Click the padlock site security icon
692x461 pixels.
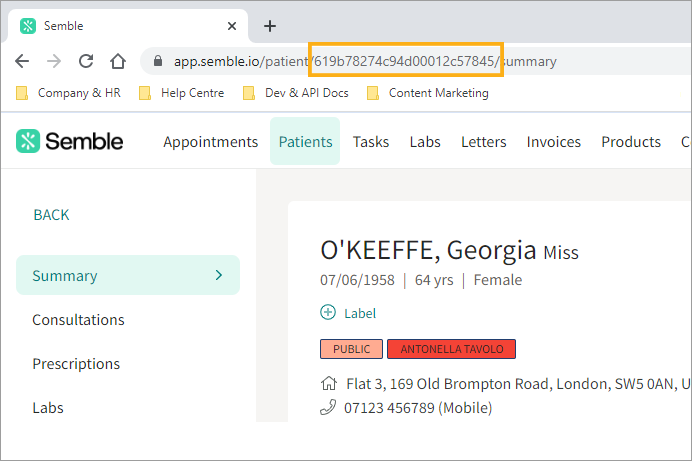pos(158,61)
